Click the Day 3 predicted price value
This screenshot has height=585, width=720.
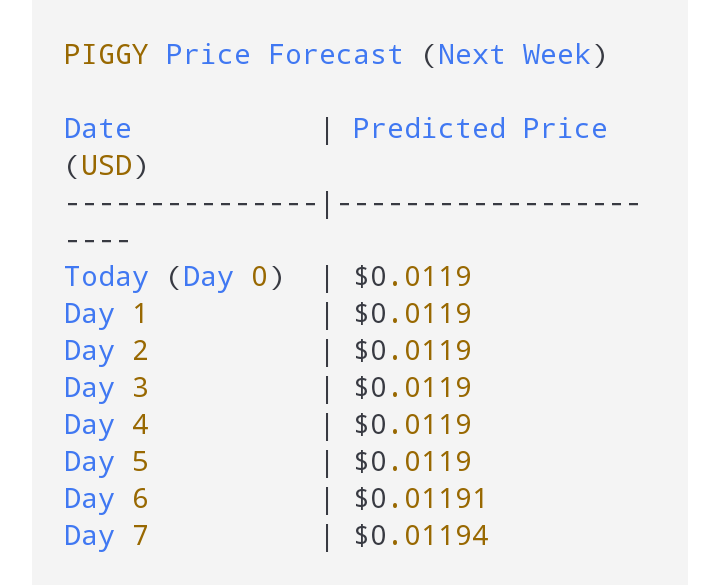[x=412, y=388]
